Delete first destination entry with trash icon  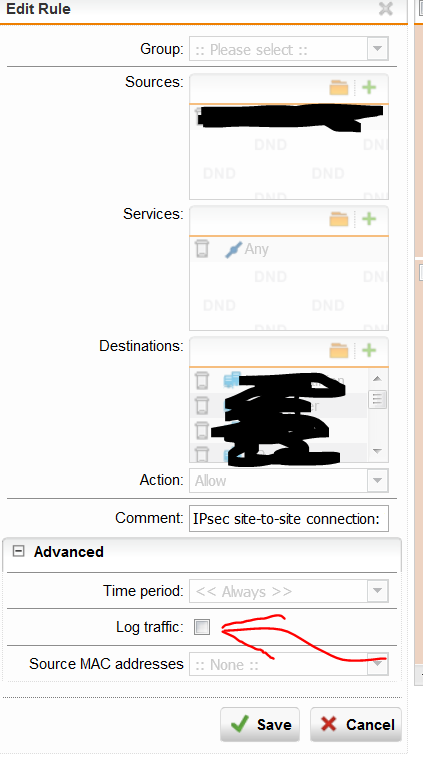click(202, 380)
